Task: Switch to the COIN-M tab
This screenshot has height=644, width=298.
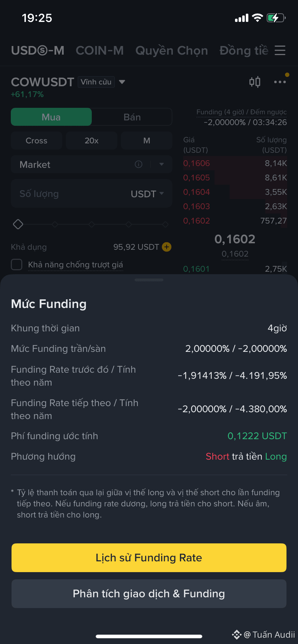Action: (100, 50)
